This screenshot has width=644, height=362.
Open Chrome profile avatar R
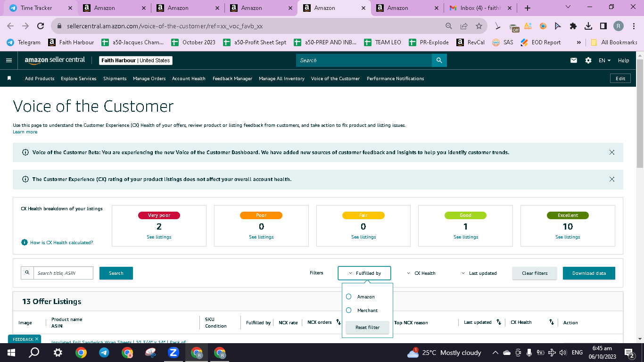point(619,26)
